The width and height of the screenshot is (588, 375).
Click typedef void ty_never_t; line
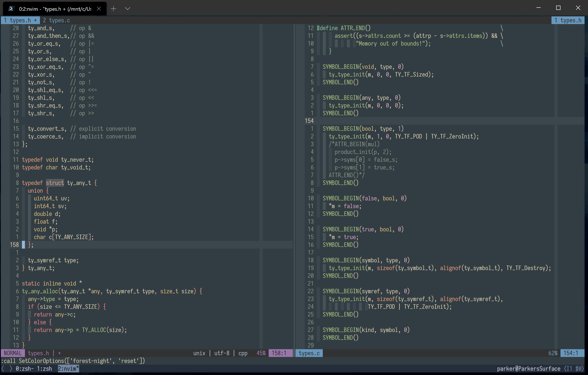click(58, 160)
